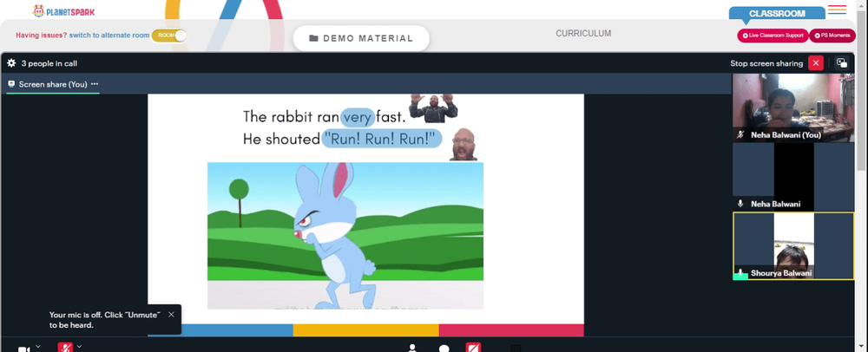This screenshot has width=868, height=352.
Task: Open PS Moments
Action: pyautogui.click(x=832, y=36)
